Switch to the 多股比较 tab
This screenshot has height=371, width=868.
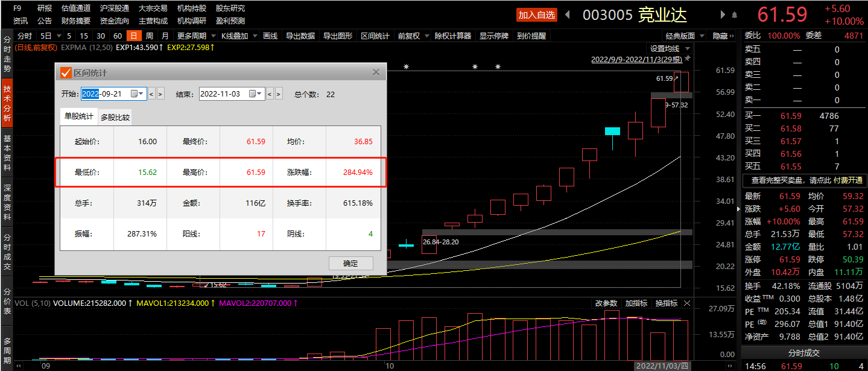pyautogui.click(x=115, y=117)
